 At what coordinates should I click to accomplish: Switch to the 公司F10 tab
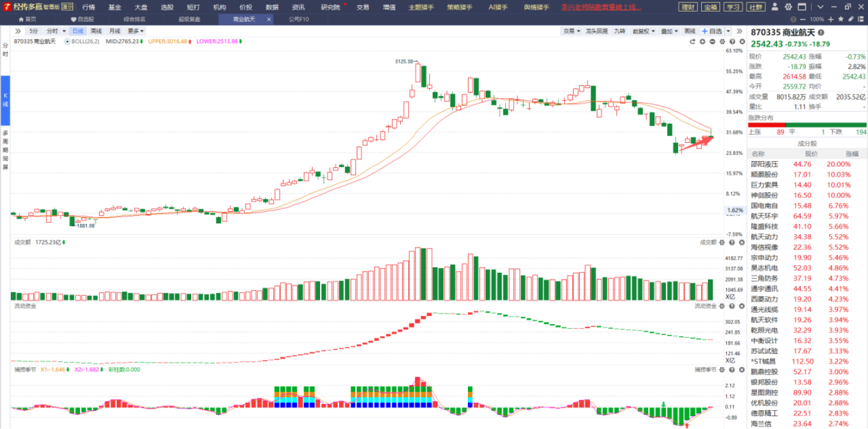[x=299, y=19]
